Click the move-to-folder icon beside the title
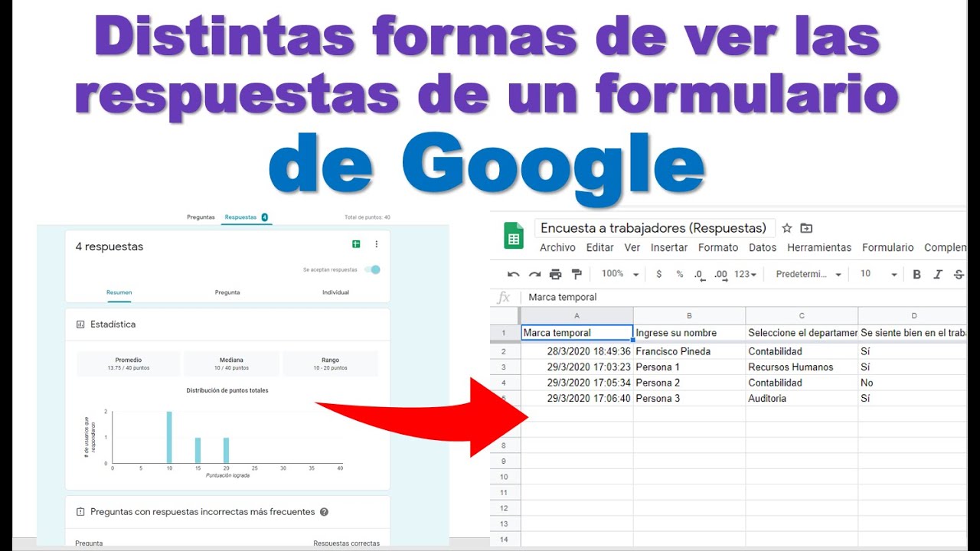This screenshot has width=980, height=551. [x=806, y=228]
